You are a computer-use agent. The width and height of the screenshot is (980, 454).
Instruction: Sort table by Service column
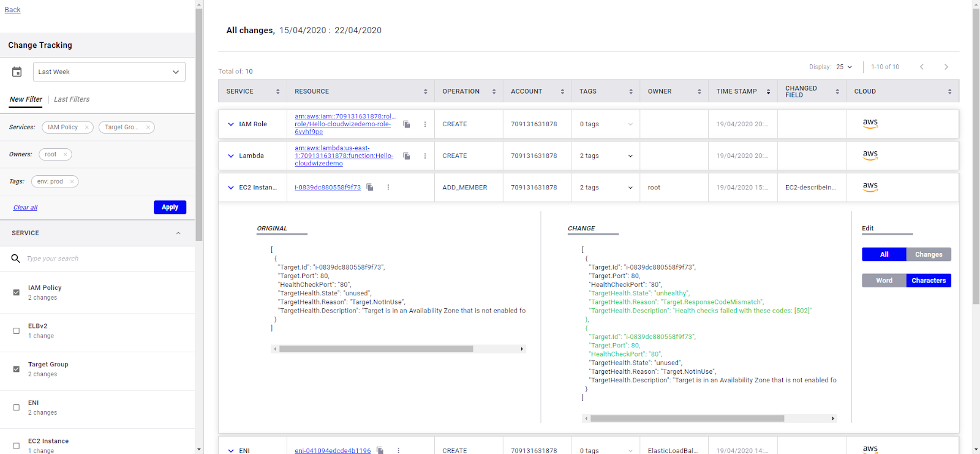(278, 91)
